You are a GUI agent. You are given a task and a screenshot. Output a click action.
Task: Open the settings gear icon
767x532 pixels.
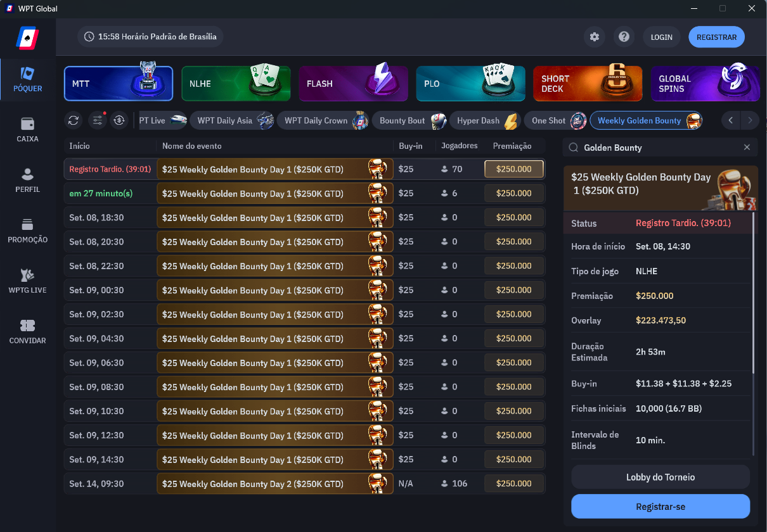pos(594,37)
